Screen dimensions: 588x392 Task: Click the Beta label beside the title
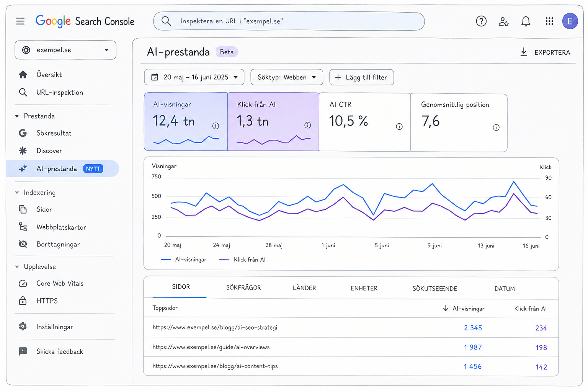[227, 52]
